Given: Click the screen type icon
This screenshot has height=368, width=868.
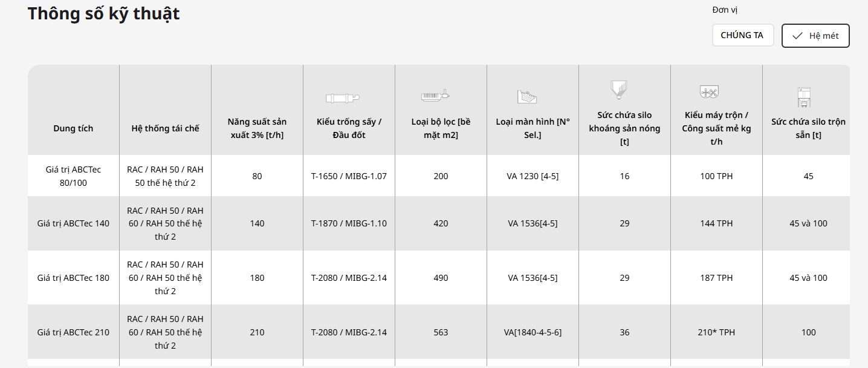Looking at the screenshot, I should (x=527, y=96).
